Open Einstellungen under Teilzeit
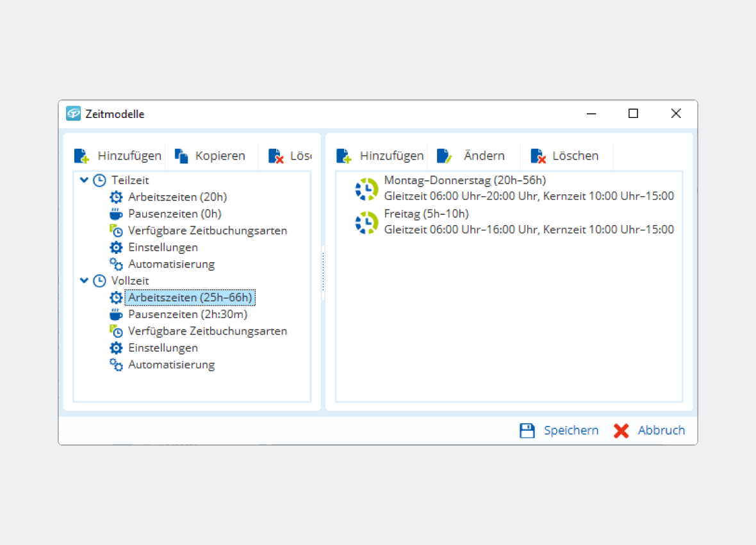The image size is (756, 545). click(163, 247)
